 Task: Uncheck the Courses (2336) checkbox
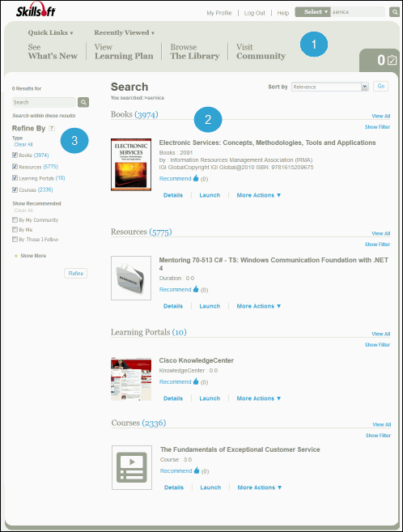coord(15,189)
